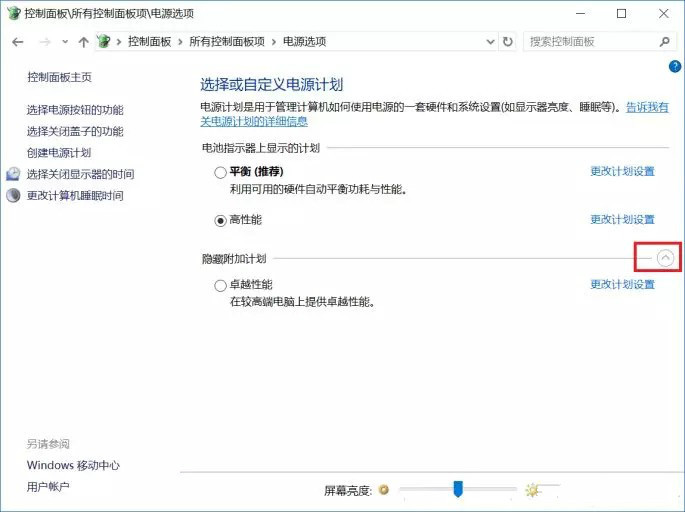Click the dim sun icon at brightness slider

[384, 490]
